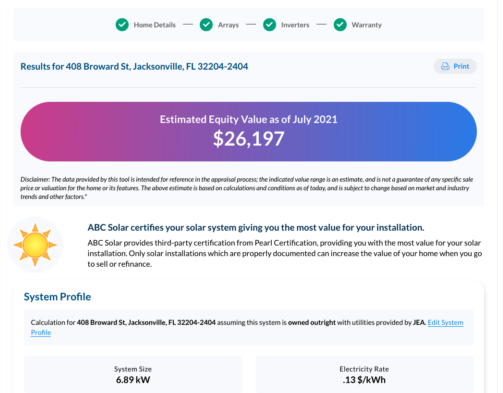Open the Home Details step

coord(155,25)
